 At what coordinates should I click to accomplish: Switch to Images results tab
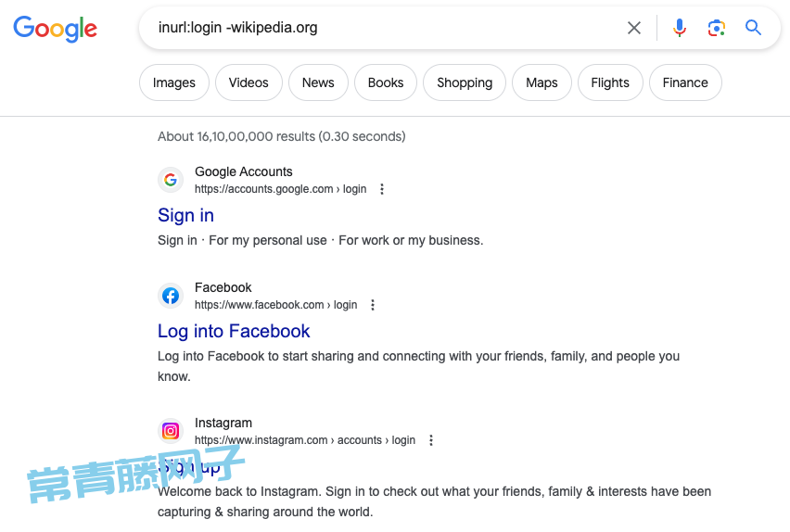tap(173, 82)
